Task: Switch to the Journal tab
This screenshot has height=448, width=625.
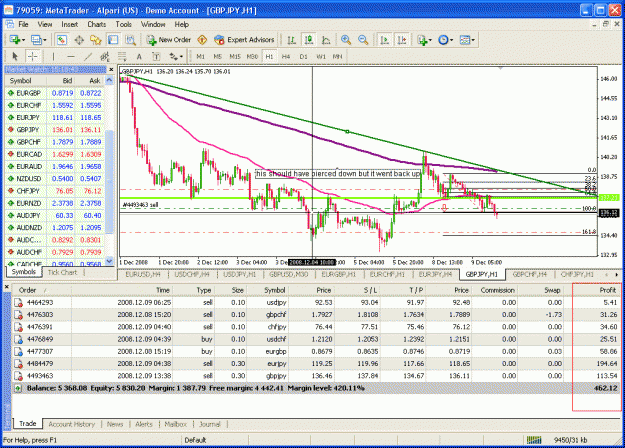Action: (210, 424)
